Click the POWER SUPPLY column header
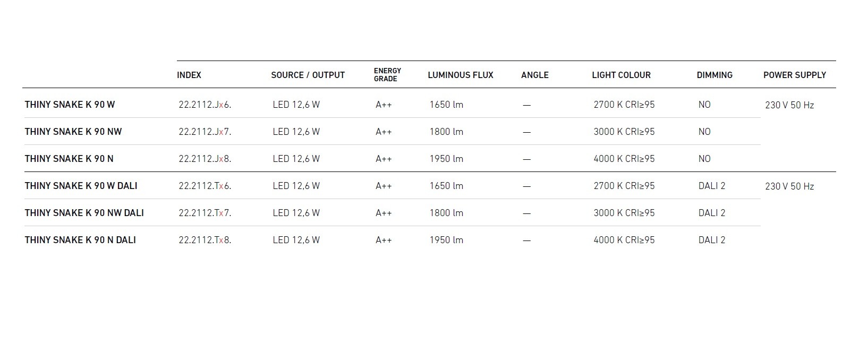 (x=794, y=75)
